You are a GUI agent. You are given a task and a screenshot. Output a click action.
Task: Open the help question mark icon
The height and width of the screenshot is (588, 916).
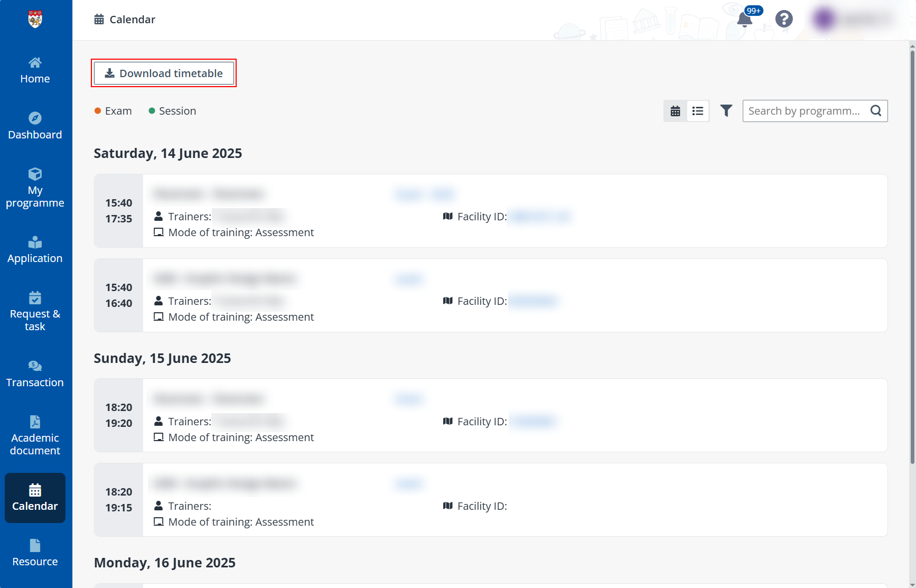pyautogui.click(x=784, y=19)
